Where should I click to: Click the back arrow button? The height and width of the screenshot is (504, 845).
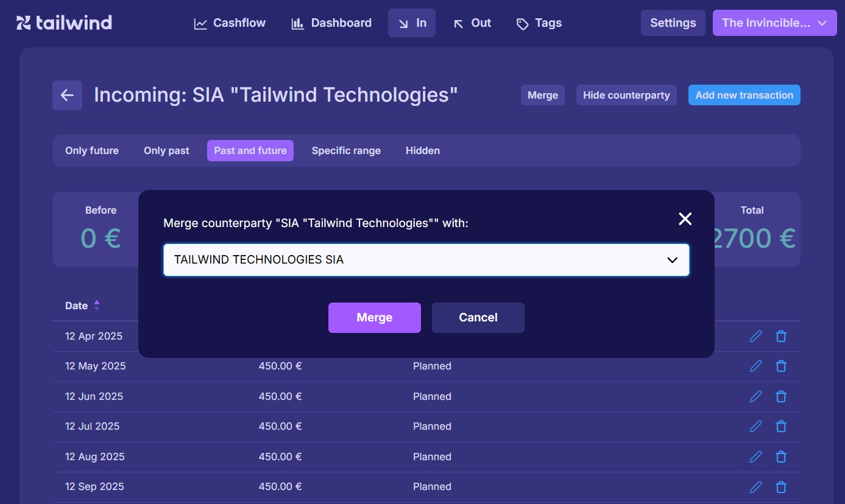[67, 95]
